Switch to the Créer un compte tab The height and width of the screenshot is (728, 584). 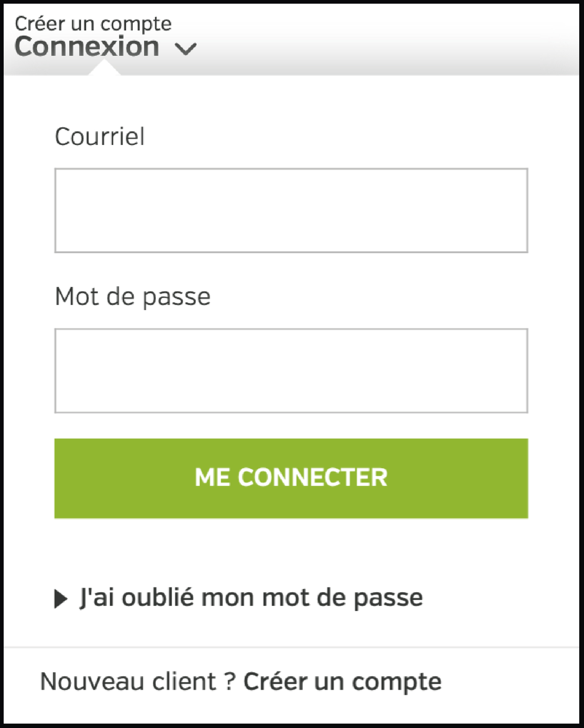[93, 23]
